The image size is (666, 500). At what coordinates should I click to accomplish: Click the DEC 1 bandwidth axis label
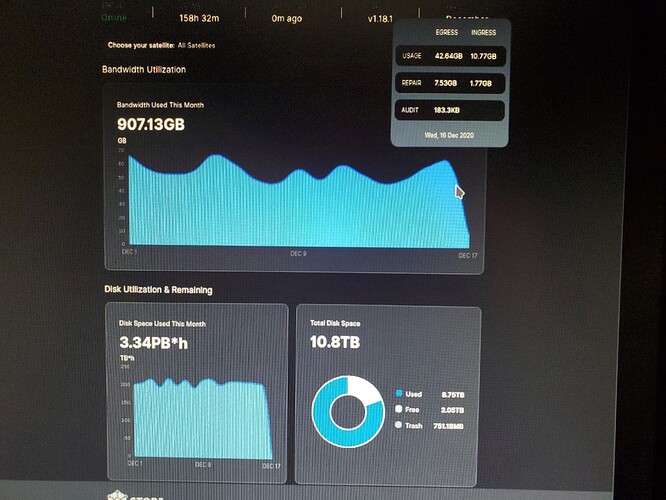pyautogui.click(x=130, y=252)
